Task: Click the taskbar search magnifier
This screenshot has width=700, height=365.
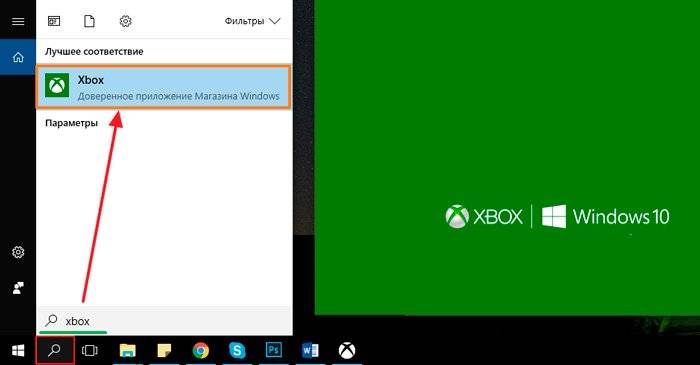Action: click(54, 350)
